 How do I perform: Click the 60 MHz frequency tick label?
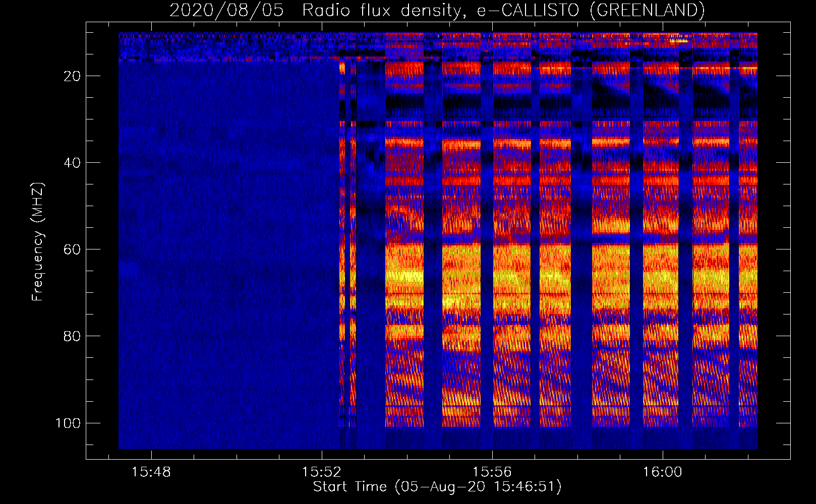pos(72,249)
